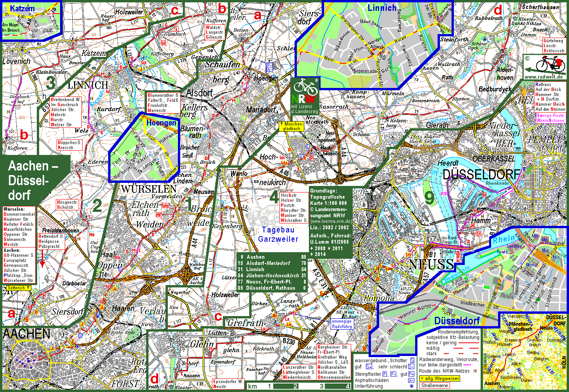Viewport: 569px width, 392px height.
Task: Click the 'Hochstr. Holzer Str.' street list box
Action: click(294, 208)
